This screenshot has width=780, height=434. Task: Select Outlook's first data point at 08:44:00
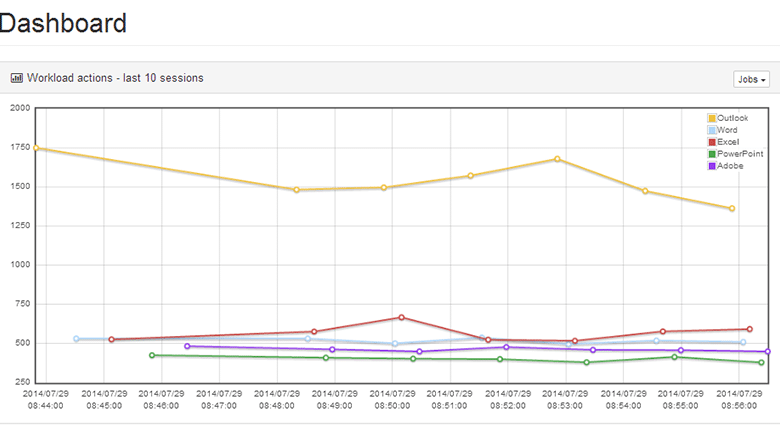pos(37,148)
